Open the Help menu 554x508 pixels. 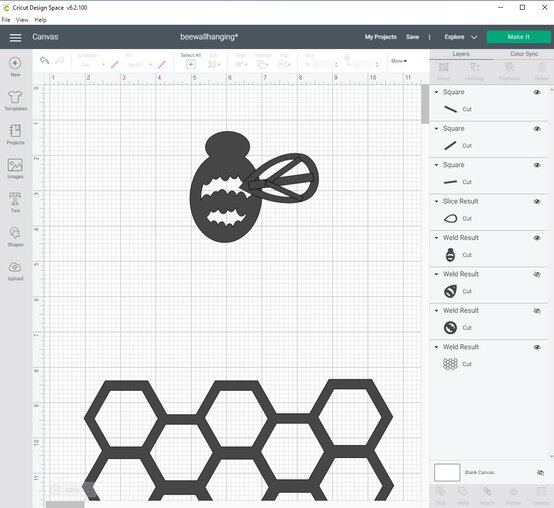(x=40, y=20)
